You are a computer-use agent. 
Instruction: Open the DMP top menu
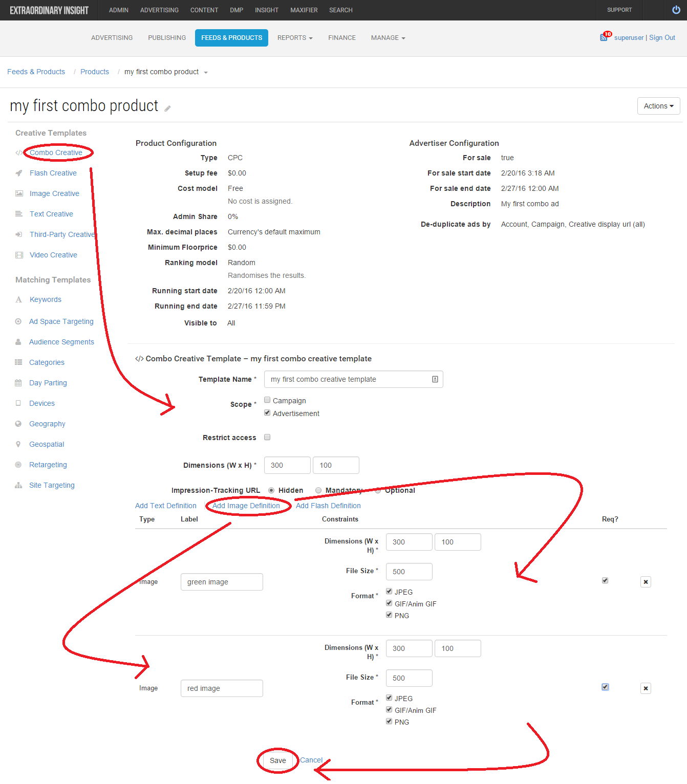click(237, 10)
